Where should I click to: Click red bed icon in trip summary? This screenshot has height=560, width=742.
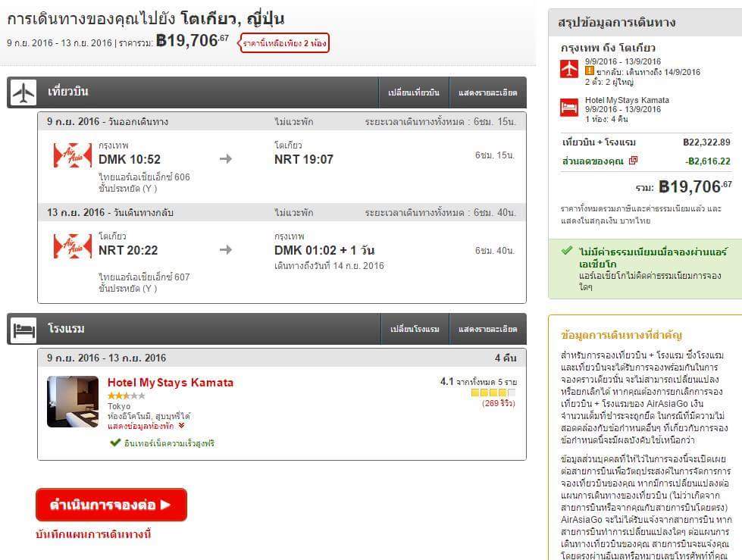click(x=568, y=108)
